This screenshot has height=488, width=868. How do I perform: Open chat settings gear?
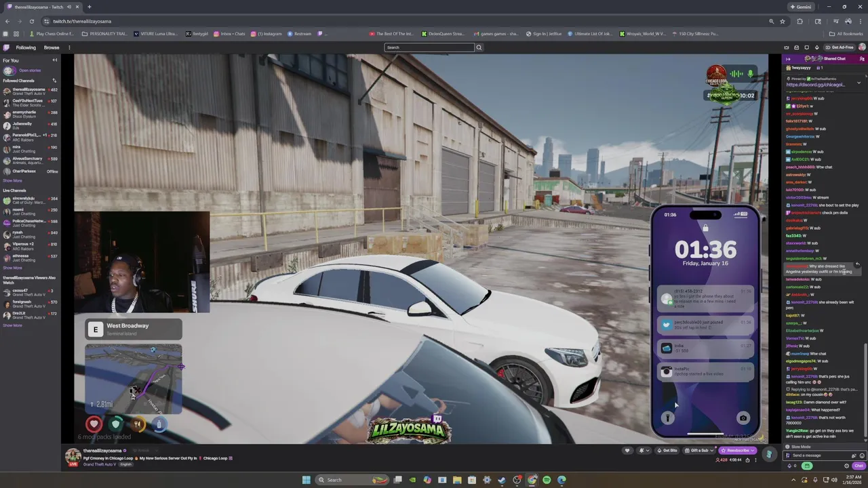[846, 466]
